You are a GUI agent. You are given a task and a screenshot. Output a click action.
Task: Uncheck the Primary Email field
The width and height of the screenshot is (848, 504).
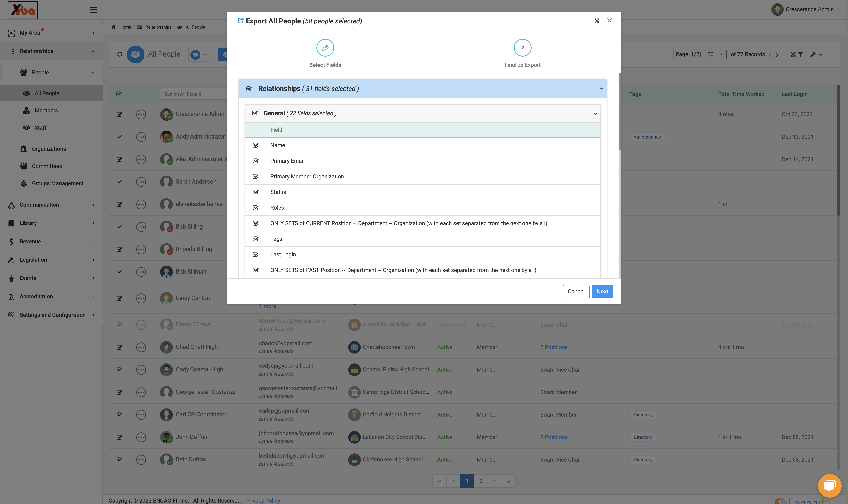(x=256, y=161)
